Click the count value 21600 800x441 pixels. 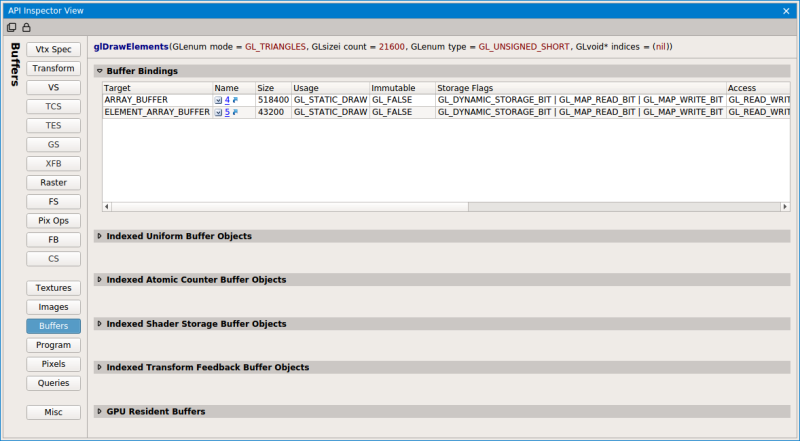392,47
